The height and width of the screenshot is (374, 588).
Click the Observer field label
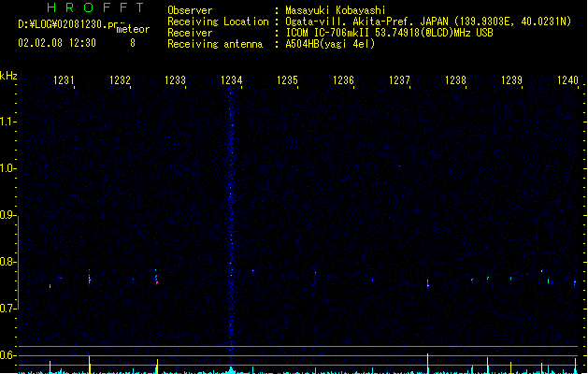190,10
